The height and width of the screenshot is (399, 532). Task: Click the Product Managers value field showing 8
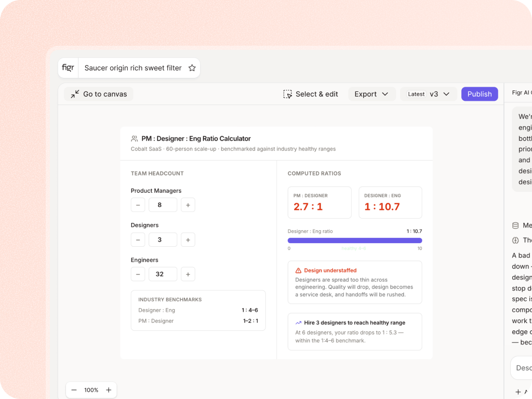coord(163,205)
